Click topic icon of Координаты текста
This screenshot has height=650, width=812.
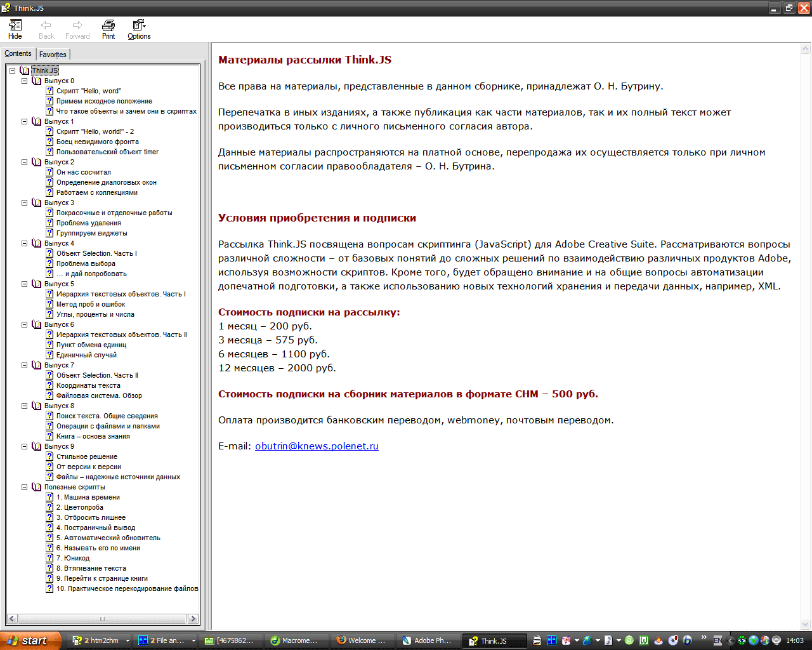point(49,385)
